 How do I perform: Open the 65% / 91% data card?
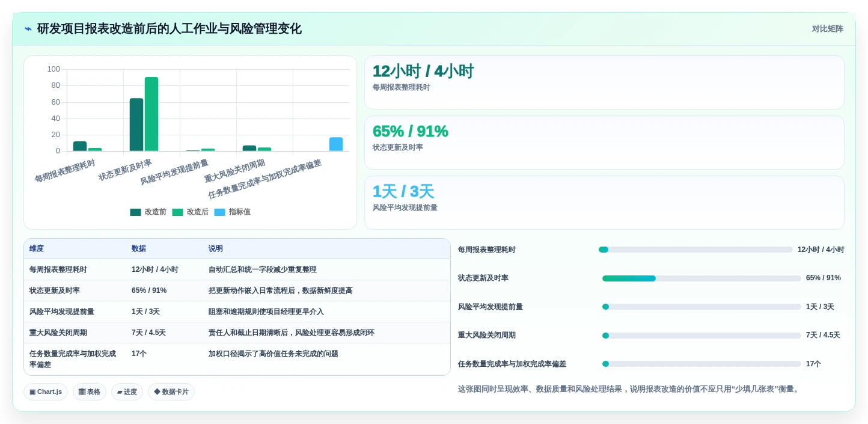coord(604,143)
